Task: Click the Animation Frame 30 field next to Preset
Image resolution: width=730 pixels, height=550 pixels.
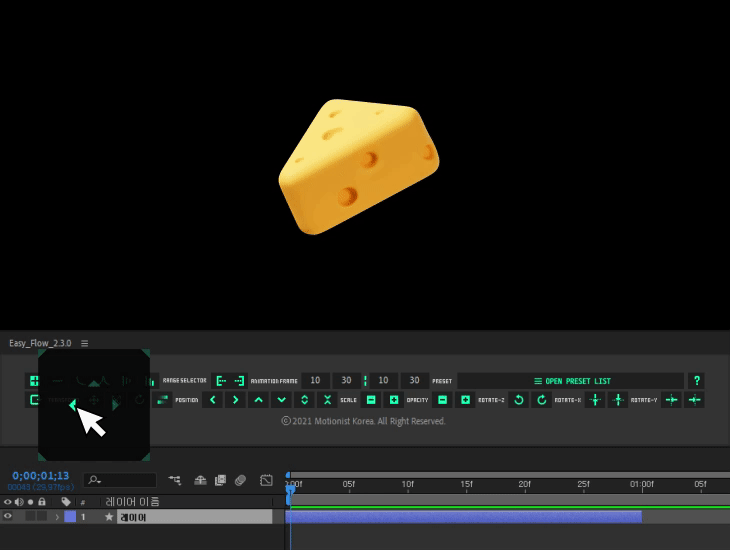Action: (x=414, y=380)
